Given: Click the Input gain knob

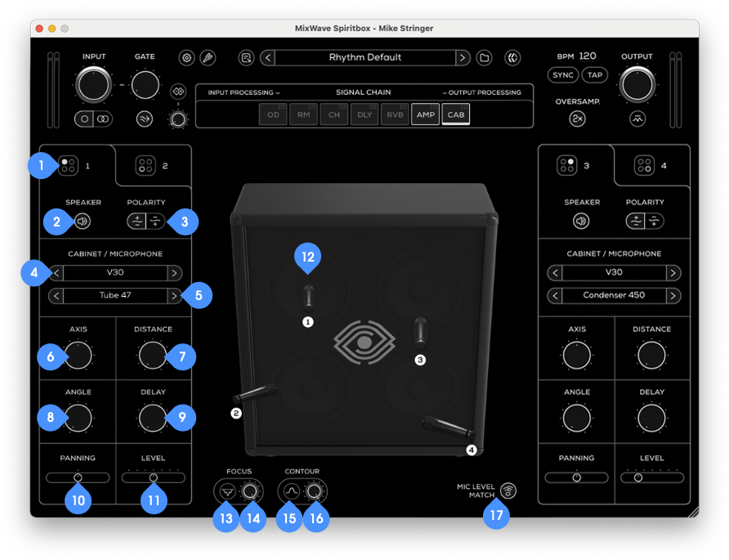Looking at the screenshot, I should [93, 85].
